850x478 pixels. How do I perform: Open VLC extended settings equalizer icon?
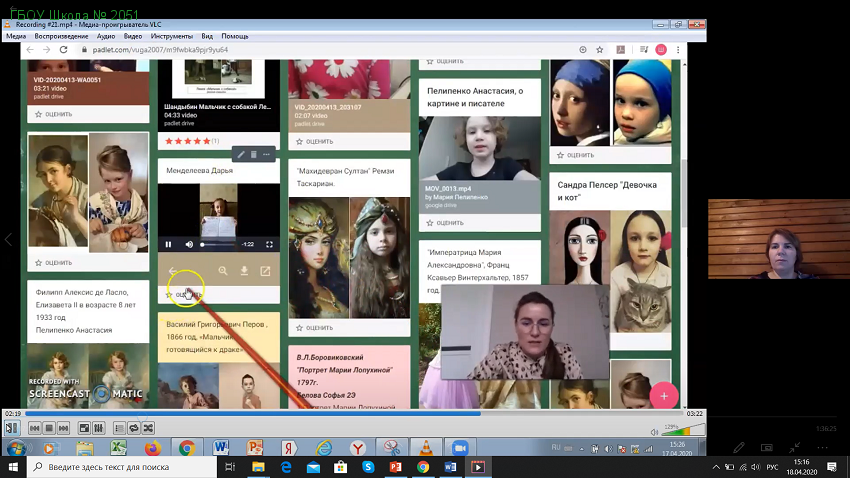(x=99, y=428)
